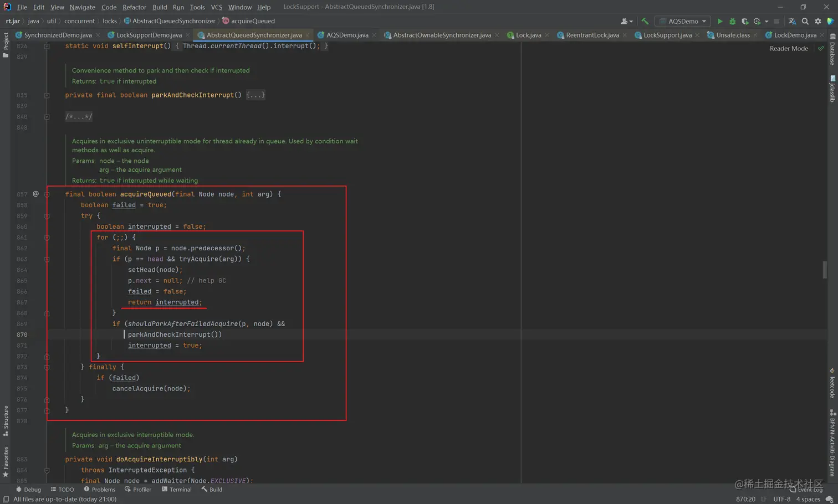Screen dimensions: 838x504
Task: Switch to the ReentrantLock.java tab
Action: (x=592, y=35)
